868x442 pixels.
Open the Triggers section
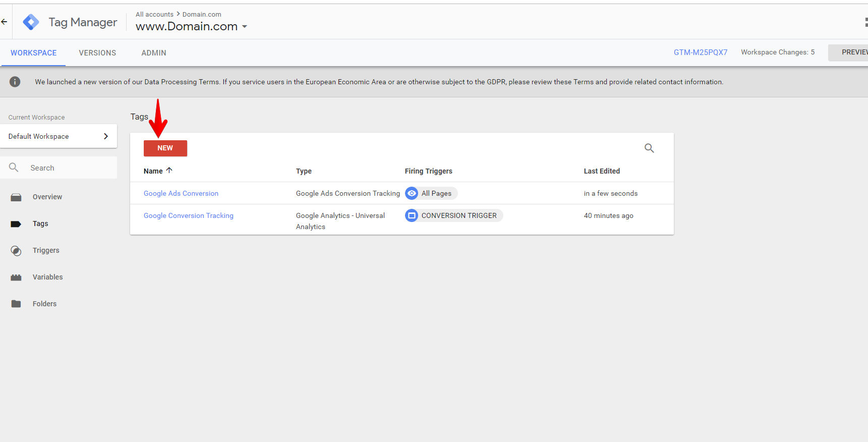click(46, 250)
